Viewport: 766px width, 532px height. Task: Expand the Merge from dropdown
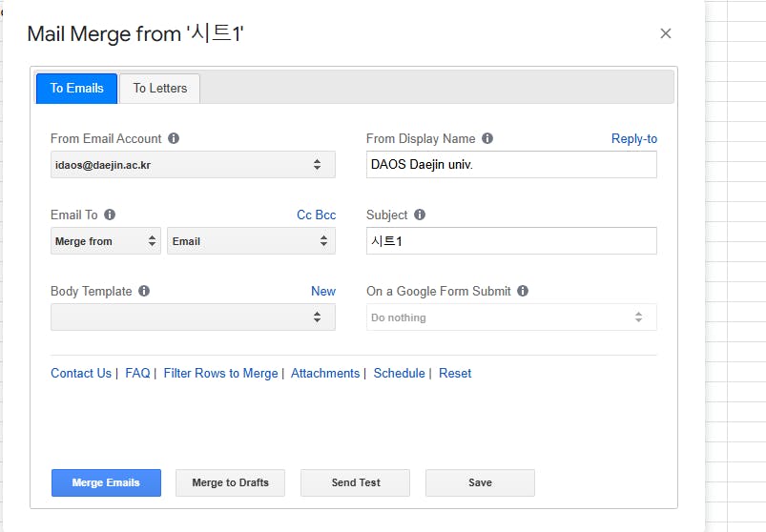tap(105, 241)
